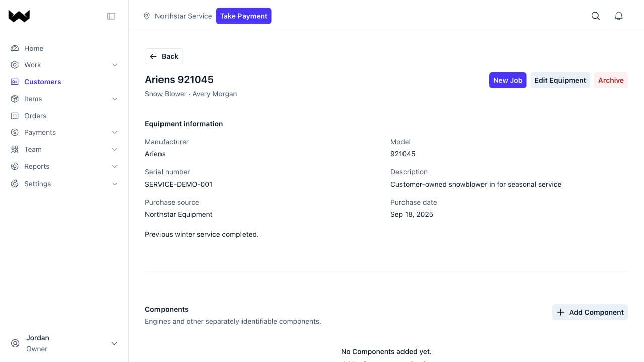644x362 pixels.
Task: Click the Work hexagon icon
Action: click(x=15, y=65)
